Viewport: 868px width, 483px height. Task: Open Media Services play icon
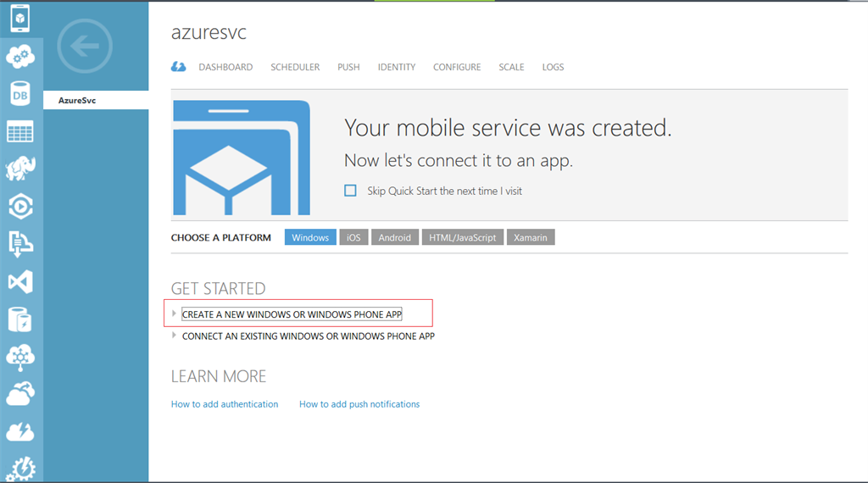20,207
